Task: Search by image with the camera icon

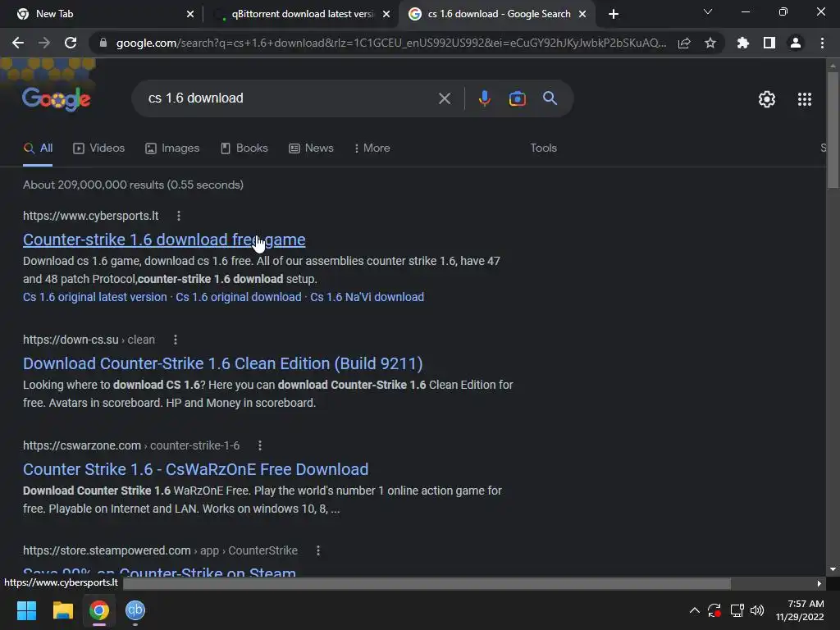Action: pos(518,98)
